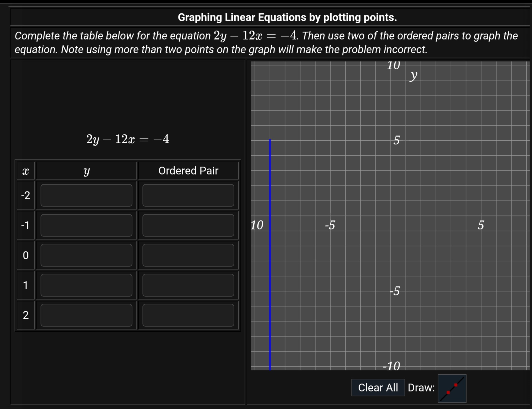Click the y input field for x = 0

tap(86, 255)
